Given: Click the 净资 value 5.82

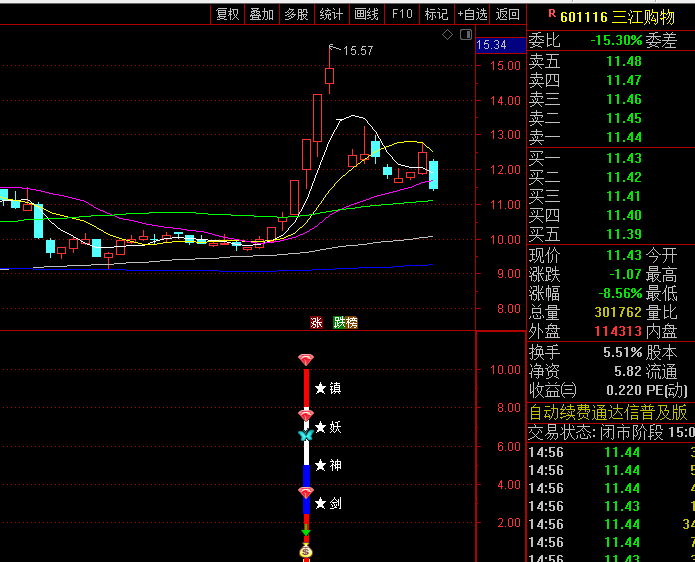Looking at the screenshot, I should point(628,371).
